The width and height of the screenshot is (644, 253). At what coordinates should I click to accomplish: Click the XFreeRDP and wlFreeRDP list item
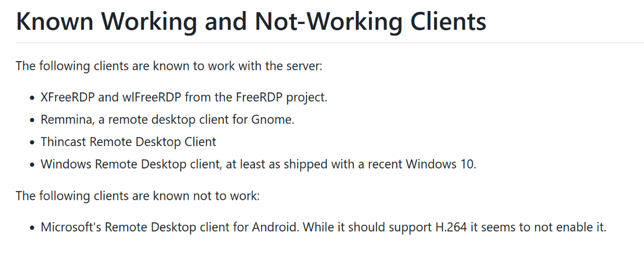[x=184, y=97]
